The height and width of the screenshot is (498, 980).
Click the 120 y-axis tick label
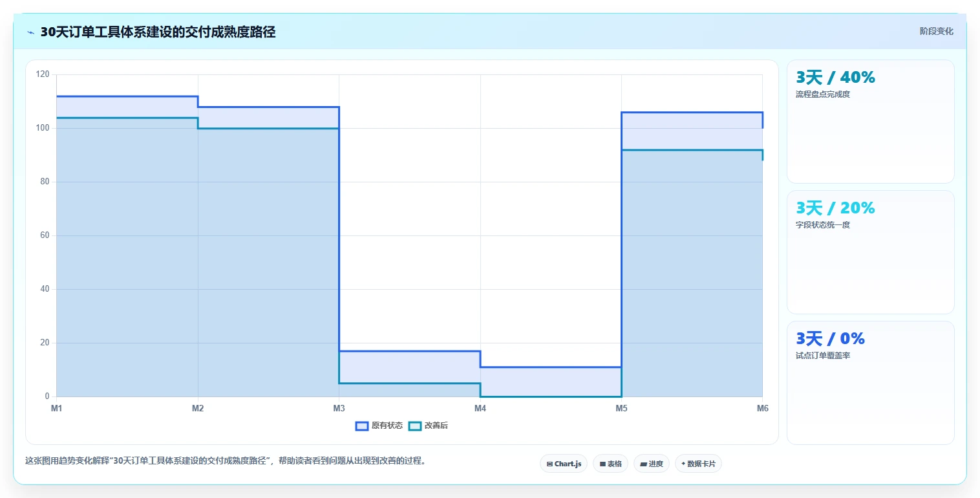(x=43, y=74)
